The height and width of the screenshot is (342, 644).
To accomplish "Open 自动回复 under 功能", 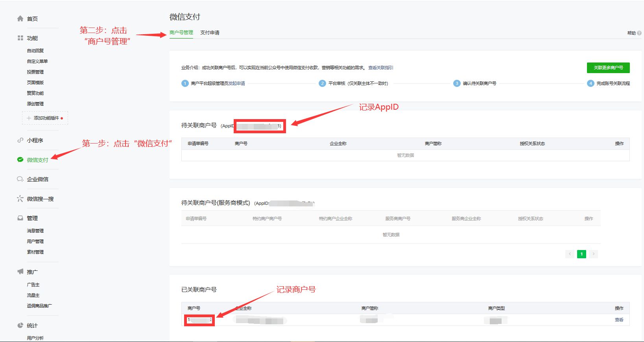I will (35, 51).
